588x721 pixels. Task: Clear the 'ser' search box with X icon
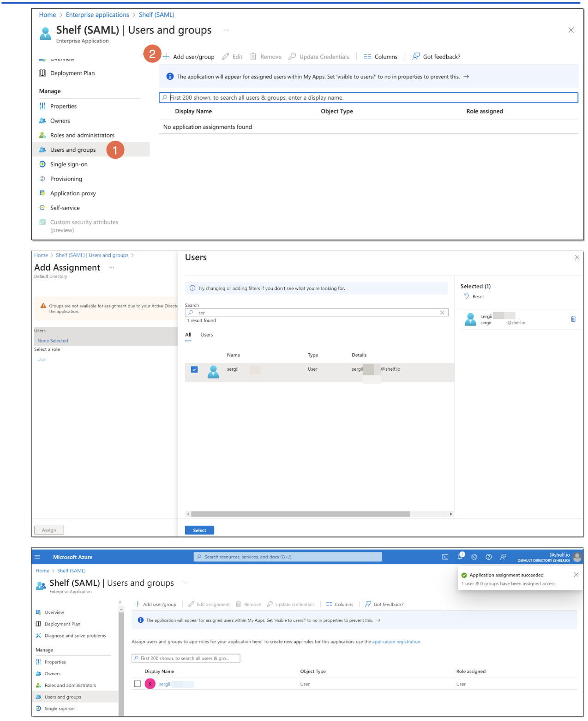pos(442,312)
